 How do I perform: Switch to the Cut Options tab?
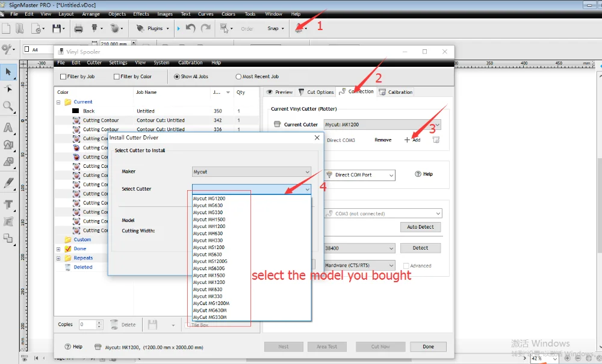click(316, 92)
